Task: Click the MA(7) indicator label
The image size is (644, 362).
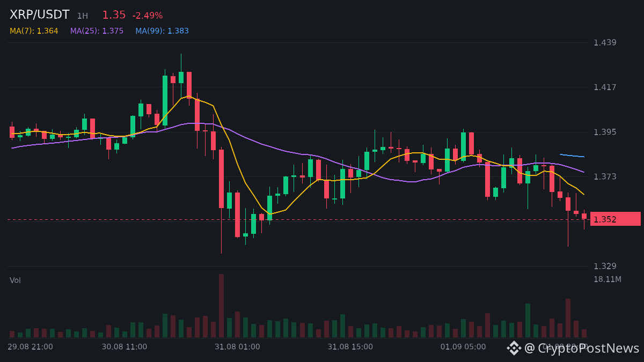Action: (34, 31)
